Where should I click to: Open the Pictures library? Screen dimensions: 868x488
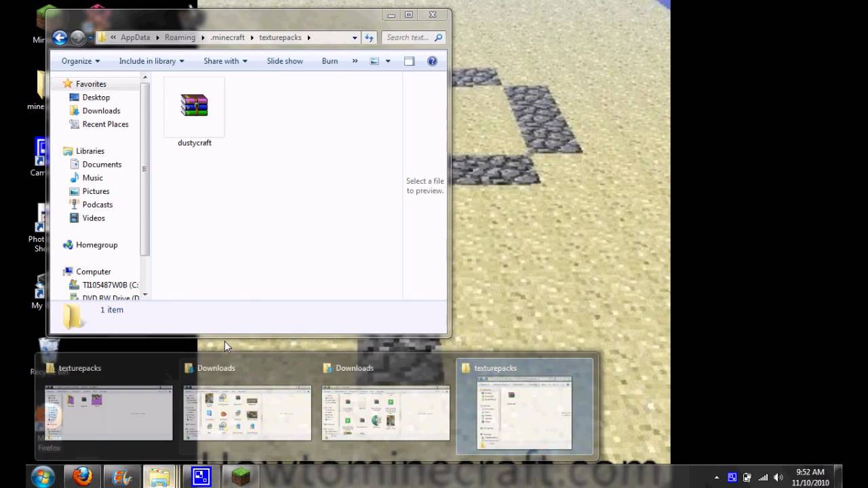click(96, 191)
